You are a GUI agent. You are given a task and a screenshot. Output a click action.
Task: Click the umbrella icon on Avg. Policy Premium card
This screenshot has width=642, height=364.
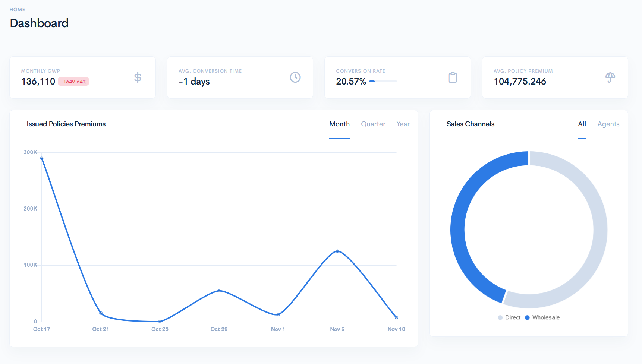point(610,77)
